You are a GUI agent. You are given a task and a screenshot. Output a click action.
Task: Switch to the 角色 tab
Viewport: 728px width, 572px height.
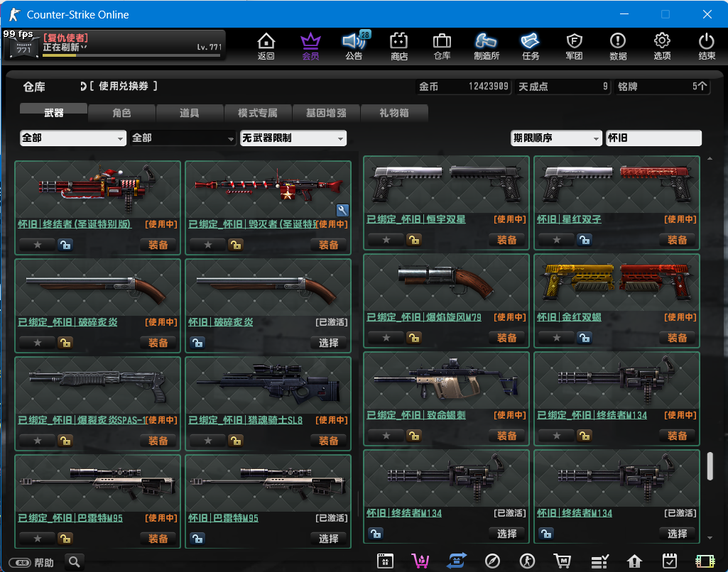pos(121,113)
